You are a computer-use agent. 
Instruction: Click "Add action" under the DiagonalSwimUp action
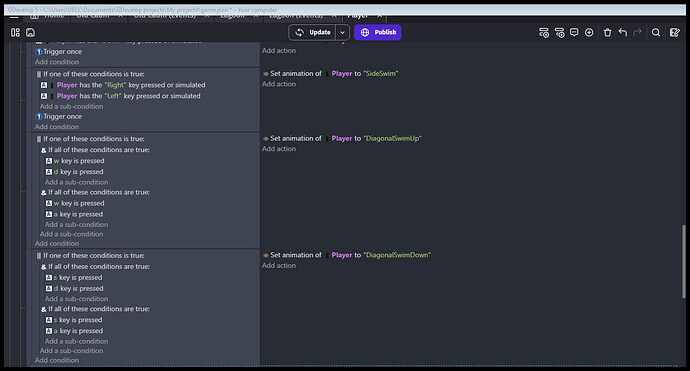279,149
